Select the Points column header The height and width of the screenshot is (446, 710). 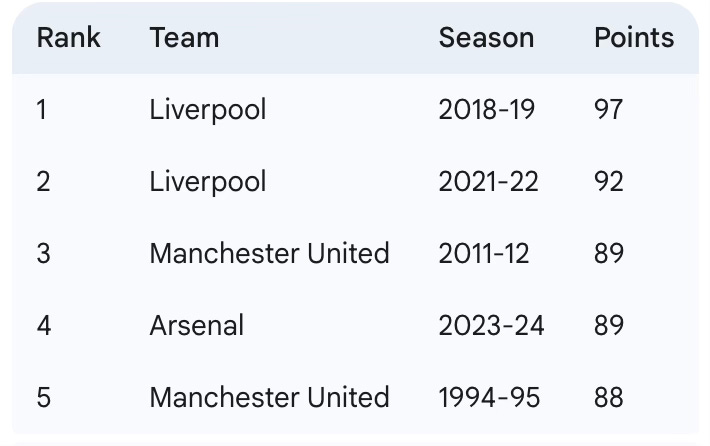[634, 38]
